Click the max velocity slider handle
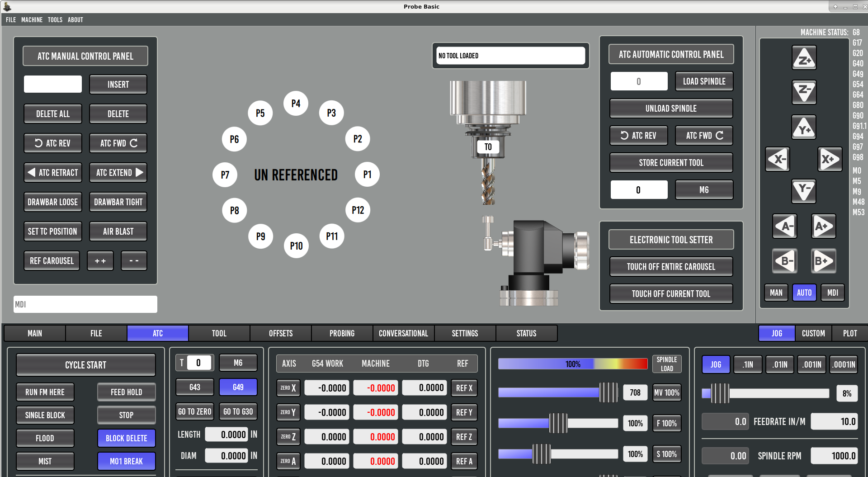 click(x=609, y=392)
